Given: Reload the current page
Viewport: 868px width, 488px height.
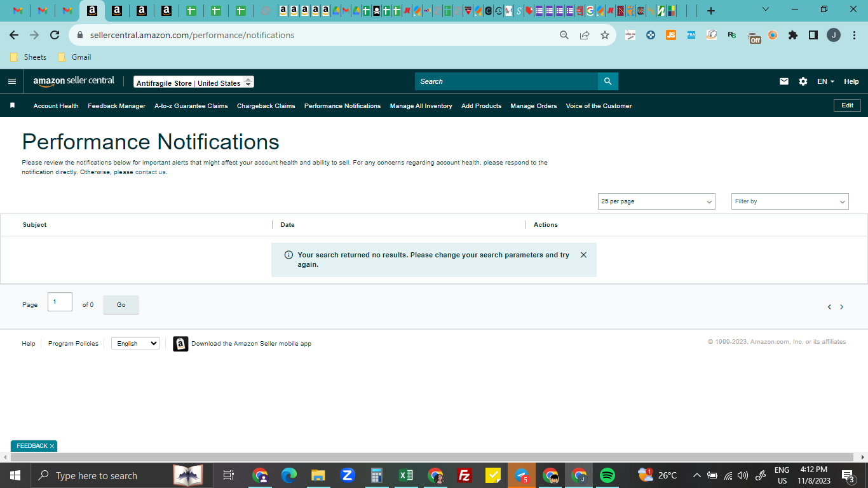Looking at the screenshot, I should click(x=55, y=35).
